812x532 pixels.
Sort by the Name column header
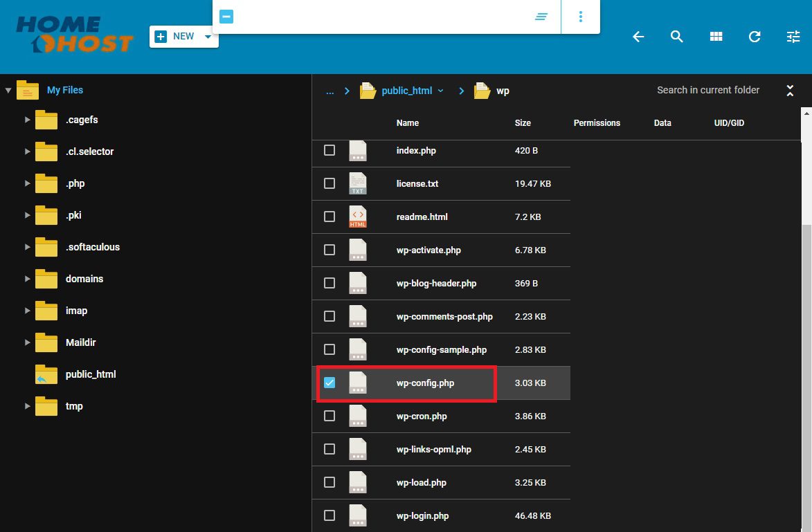408,123
